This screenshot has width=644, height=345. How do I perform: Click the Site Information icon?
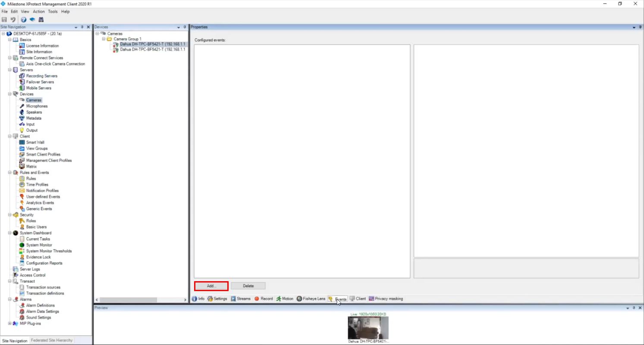tap(22, 52)
